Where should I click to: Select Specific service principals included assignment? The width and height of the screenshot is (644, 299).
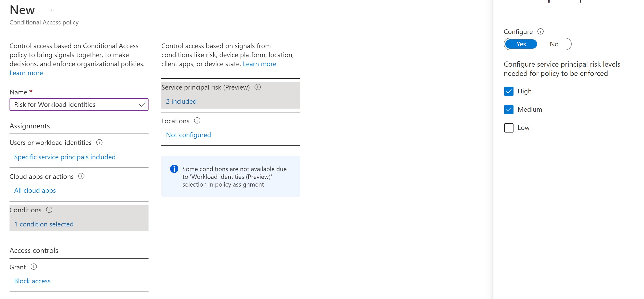tap(65, 156)
